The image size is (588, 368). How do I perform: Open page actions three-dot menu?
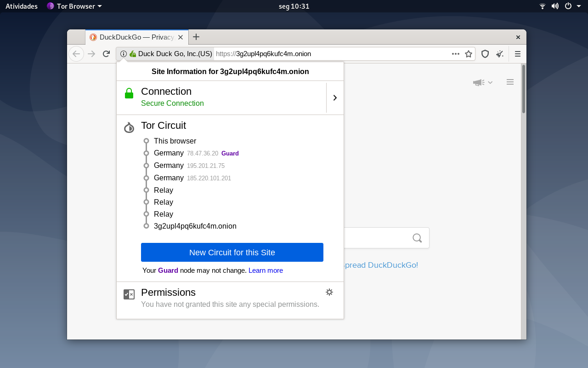click(x=456, y=54)
